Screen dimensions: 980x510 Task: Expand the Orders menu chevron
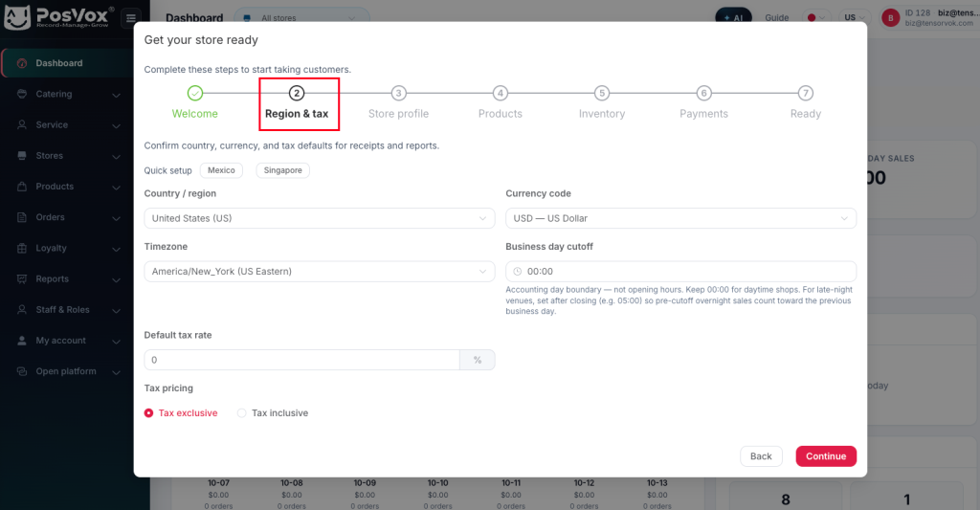tap(116, 218)
